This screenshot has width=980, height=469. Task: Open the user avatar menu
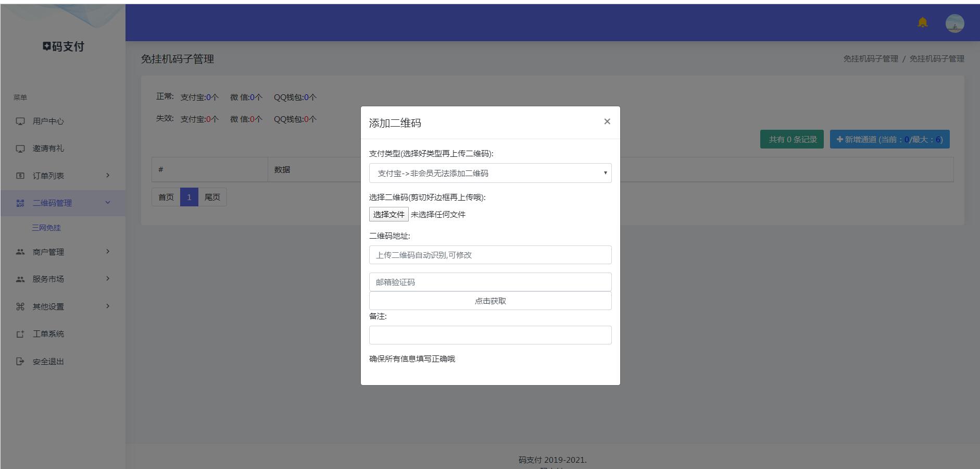pos(954,23)
